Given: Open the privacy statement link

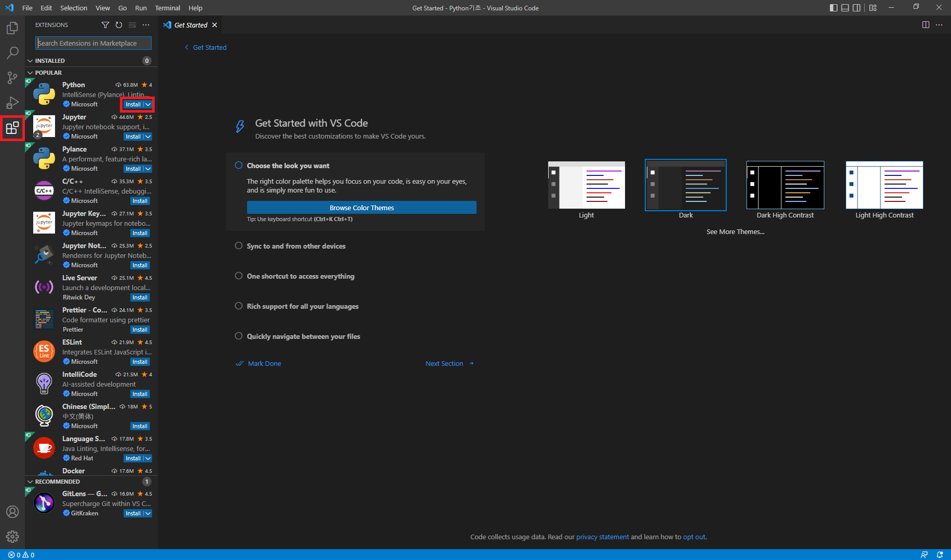Looking at the screenshot, I should point(602,537).
